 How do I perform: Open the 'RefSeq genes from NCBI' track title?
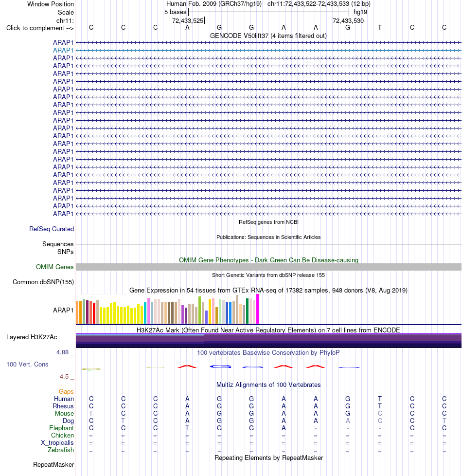[x=268, y=222]
